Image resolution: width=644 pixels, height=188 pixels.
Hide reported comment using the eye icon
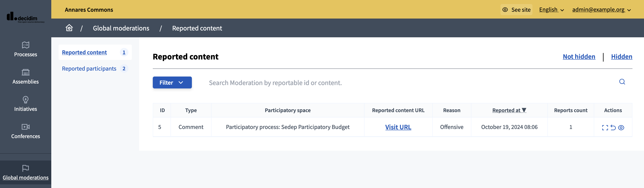[x=621, y=128]
